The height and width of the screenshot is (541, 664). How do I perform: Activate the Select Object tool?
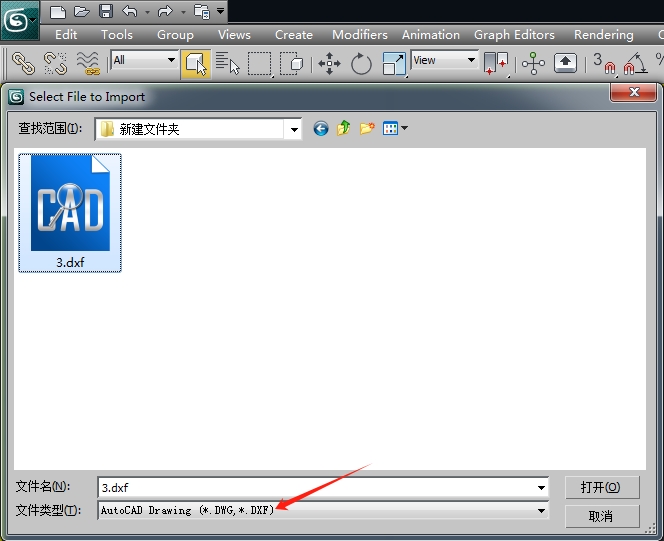(x=196, y=63)
